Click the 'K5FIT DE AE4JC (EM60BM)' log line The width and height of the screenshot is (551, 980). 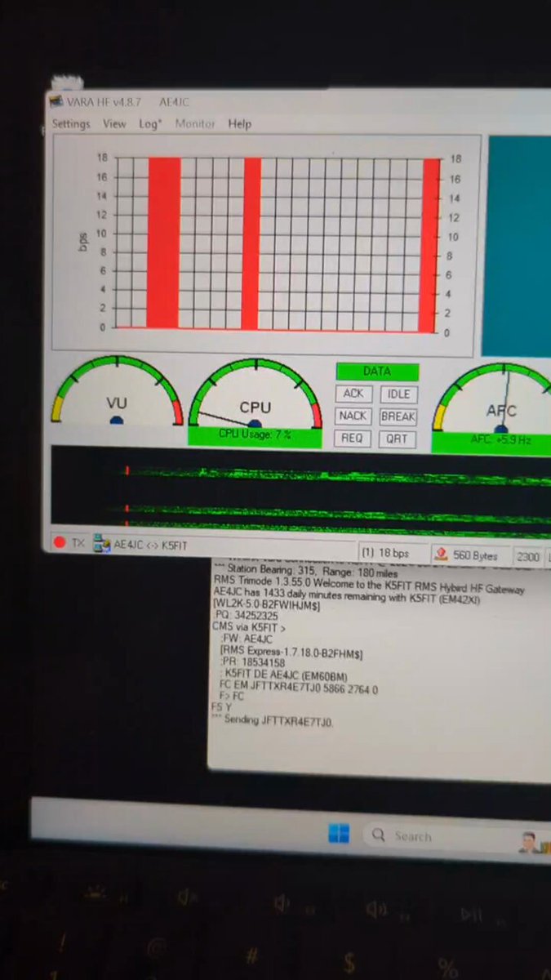(284, 675)
